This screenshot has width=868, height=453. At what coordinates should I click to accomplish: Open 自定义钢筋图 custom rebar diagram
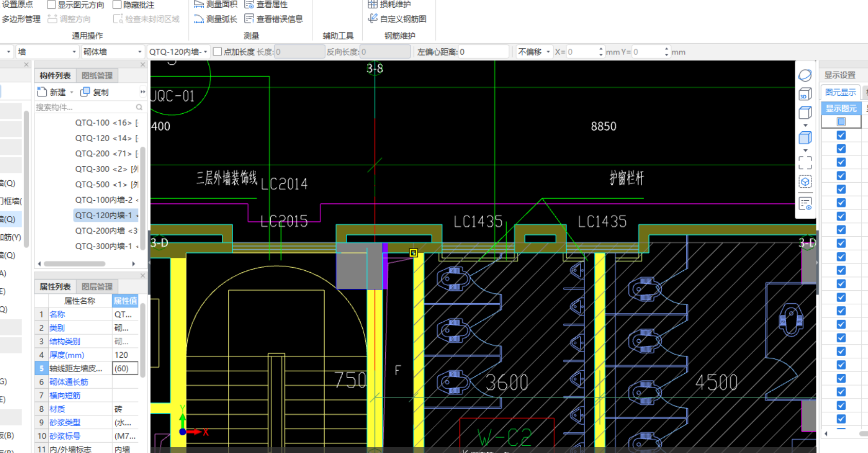click(x=397, y=19)
